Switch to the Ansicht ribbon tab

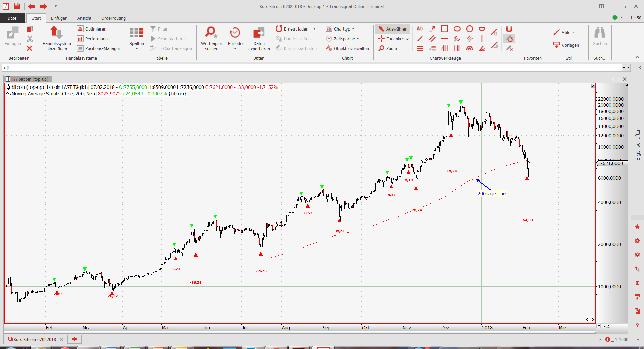[84, 18]
